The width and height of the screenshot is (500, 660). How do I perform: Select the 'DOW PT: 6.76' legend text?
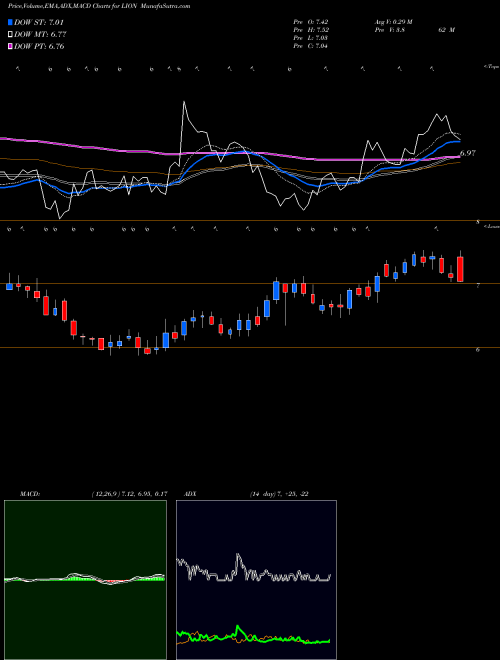pyautogui.click(x=39, y=46)
